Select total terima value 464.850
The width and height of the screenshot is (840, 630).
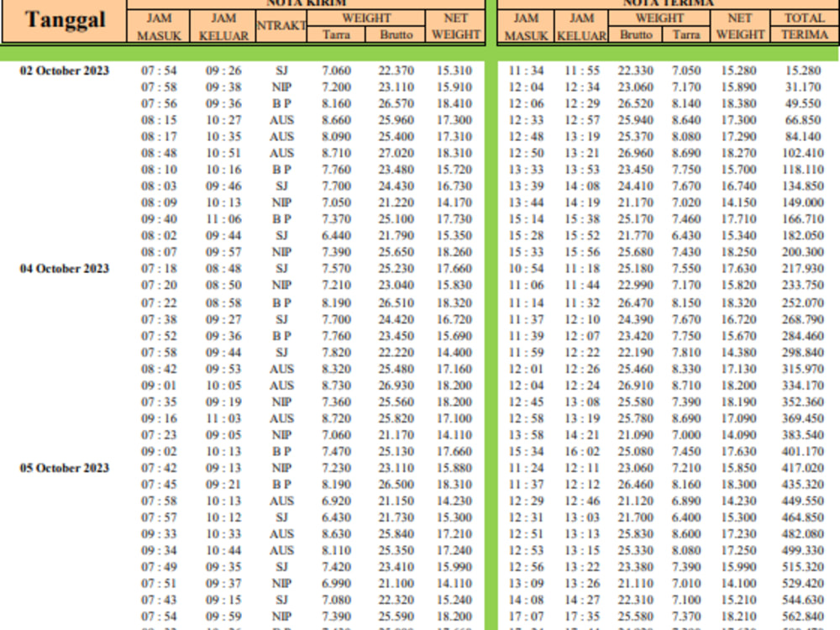tap(803, 517)
